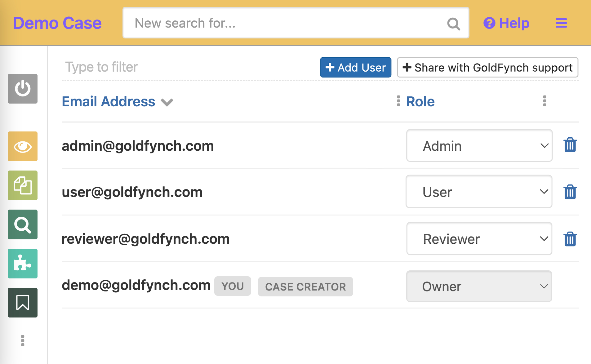Delete admin@goldfynch.com with trash icon
591x364 pixels.
pyautogui.click(x=570, y=145)
